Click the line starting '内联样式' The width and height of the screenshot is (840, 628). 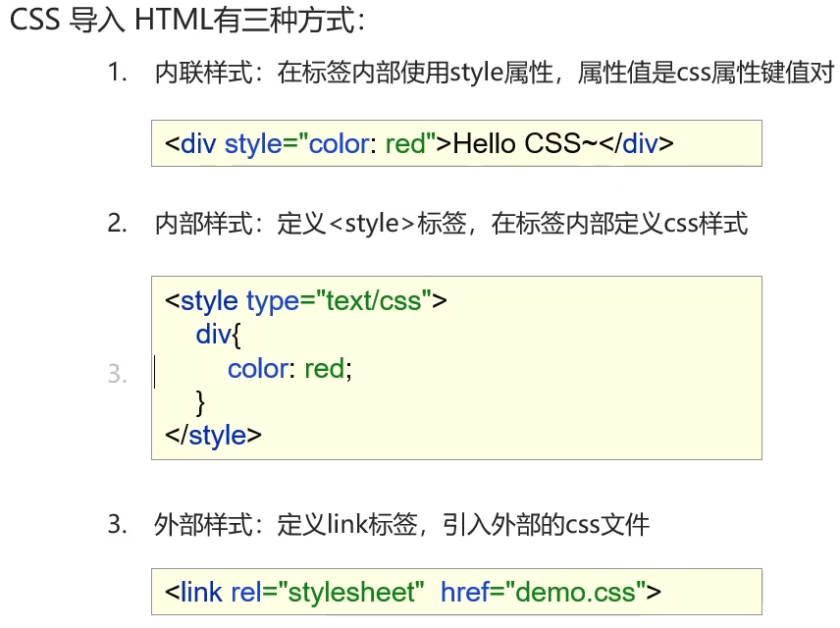pyautogui.click(x=495, y=73)
